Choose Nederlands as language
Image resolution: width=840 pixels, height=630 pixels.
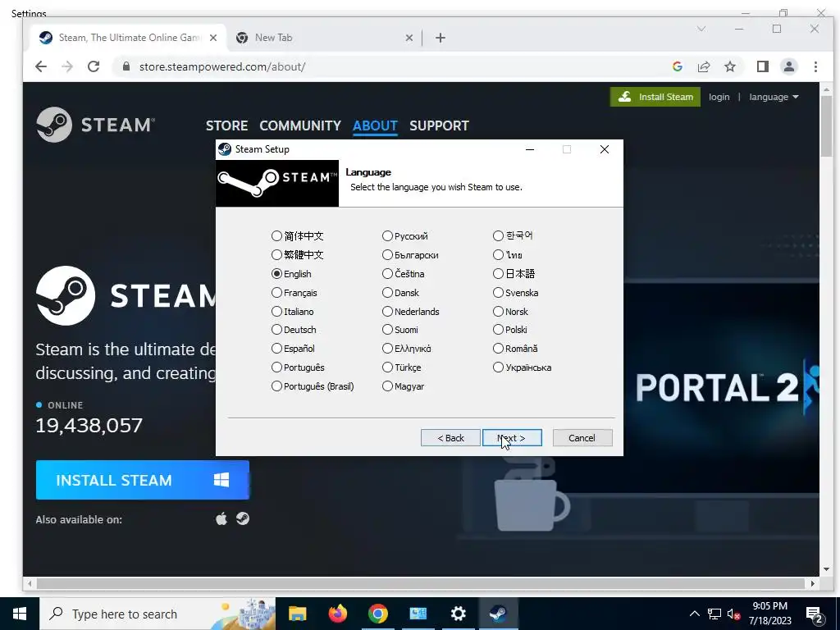387,311
